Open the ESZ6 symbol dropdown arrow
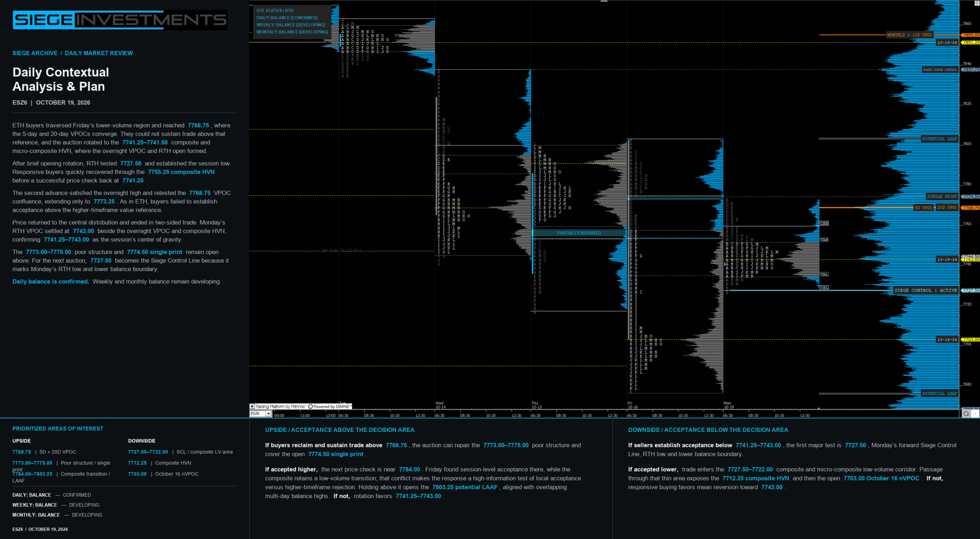The image size is (980, 539). [268, 414]
